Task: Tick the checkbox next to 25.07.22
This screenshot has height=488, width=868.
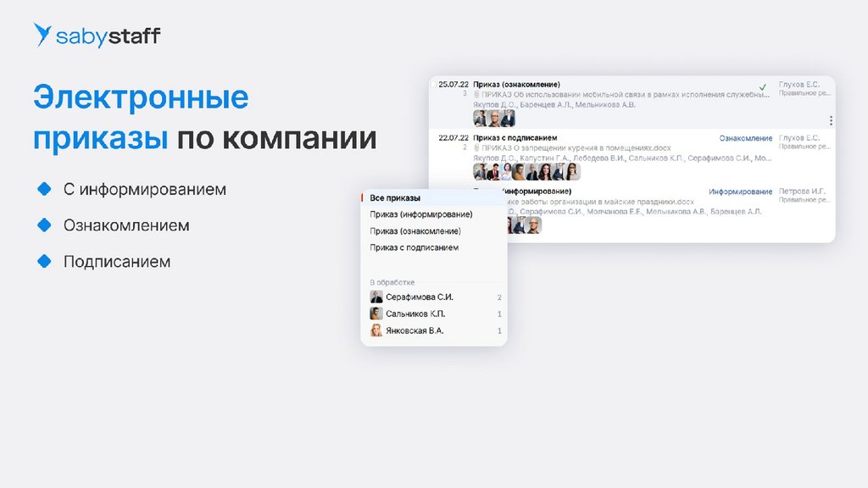Action: point(433,85)
